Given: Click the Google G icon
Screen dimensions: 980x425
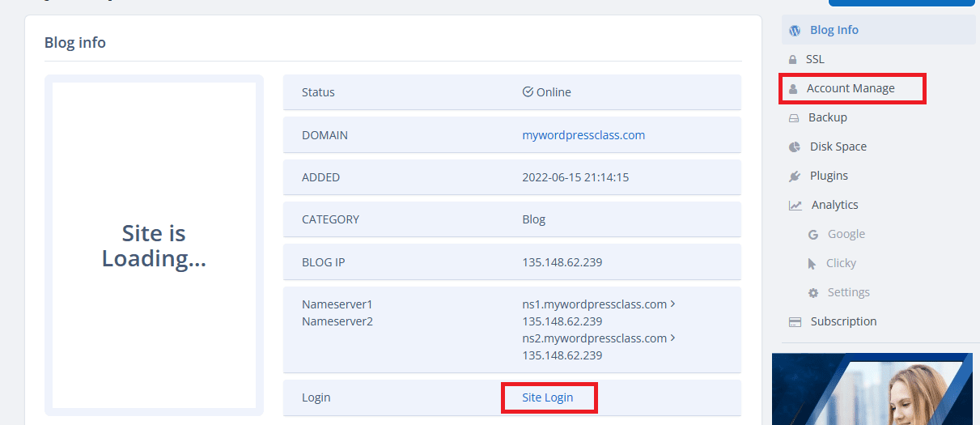Looking at the screenshot, I should [x=813, y=234].
